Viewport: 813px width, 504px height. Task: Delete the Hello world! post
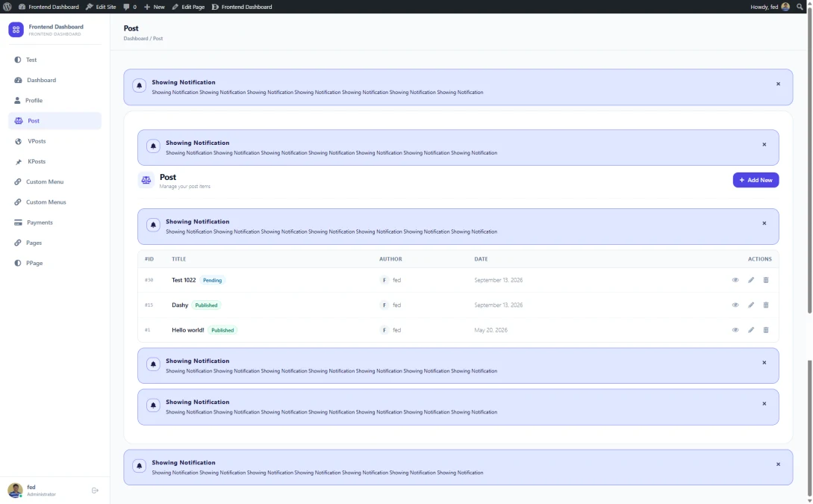tap(766, 330)
